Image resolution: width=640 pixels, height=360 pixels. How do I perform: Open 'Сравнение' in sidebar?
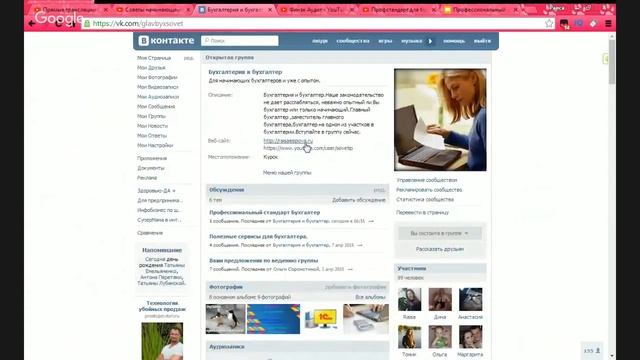click(150, 233)
